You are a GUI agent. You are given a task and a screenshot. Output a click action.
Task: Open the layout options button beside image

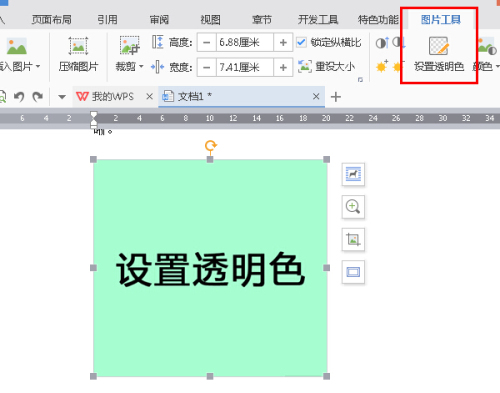(353, 174)
